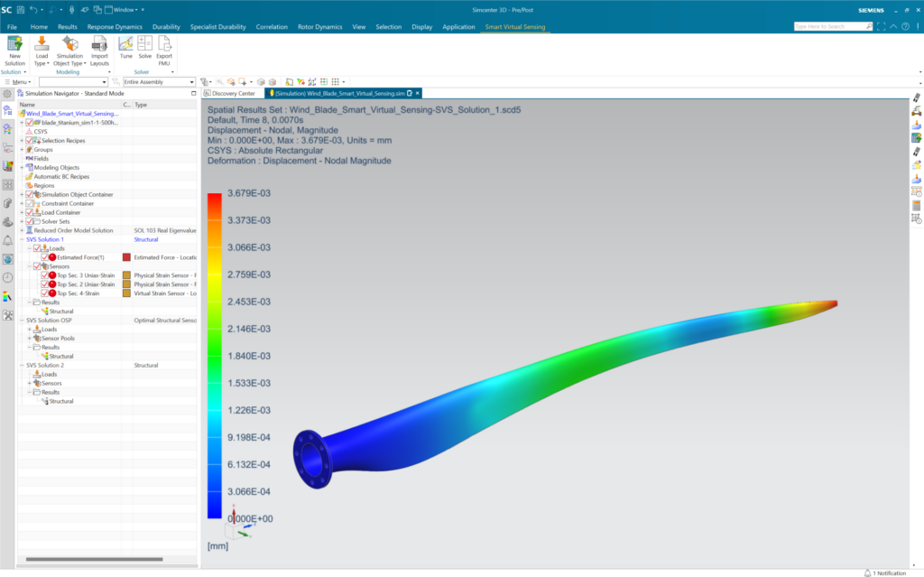Collapse the SVS Solution 1 tree node
This screenshot has width=924, height=577.
pos(21,239)
